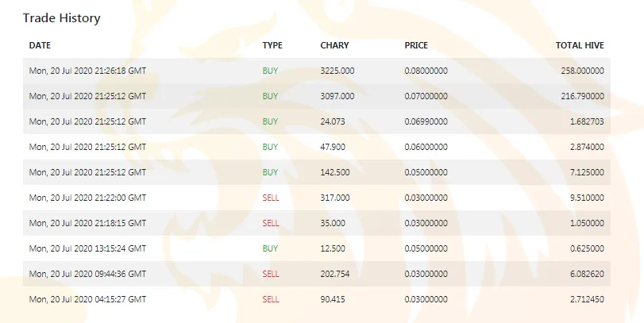Click BUY label in 3225.000 CHARY row
The image size is (644, 323).
[270, 71]
